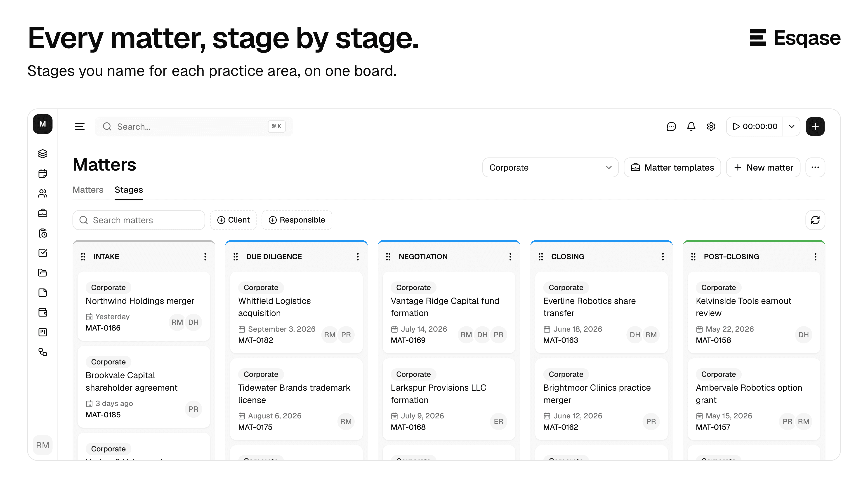Open the calendar icon in sidebar
Screen dimensions: 868x488
[42, 174]
